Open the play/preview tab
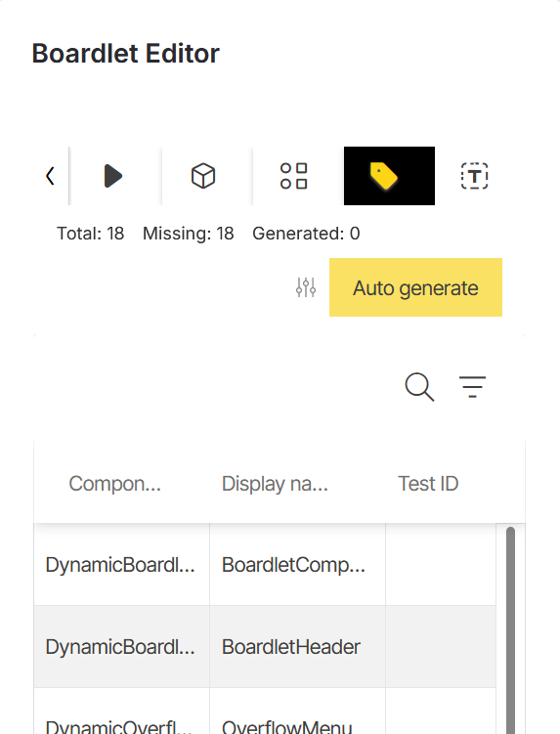Image resolution: width=560 pixels, height=734 pixels. point(113,176)
